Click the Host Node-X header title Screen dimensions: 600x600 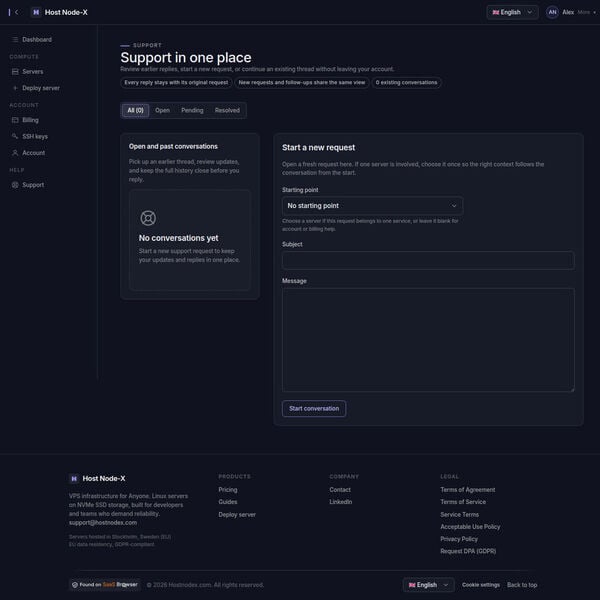[x=66, y=12]
